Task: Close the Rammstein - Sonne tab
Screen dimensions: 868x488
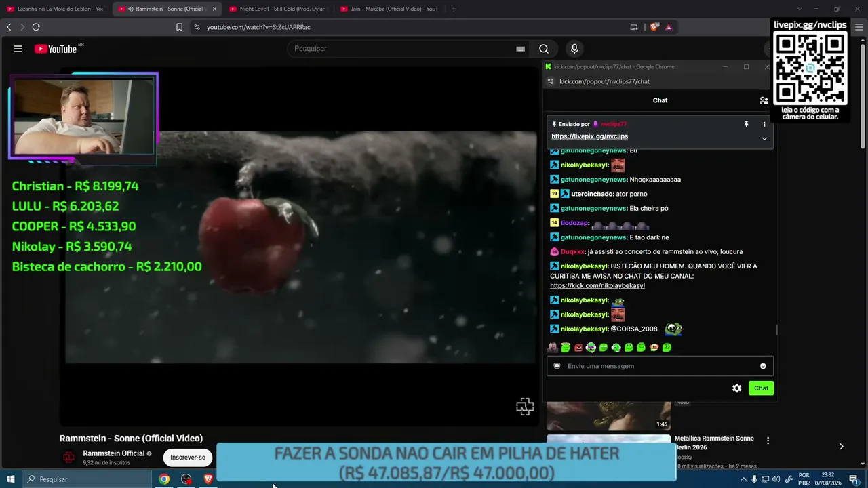Action: [214, 9]
